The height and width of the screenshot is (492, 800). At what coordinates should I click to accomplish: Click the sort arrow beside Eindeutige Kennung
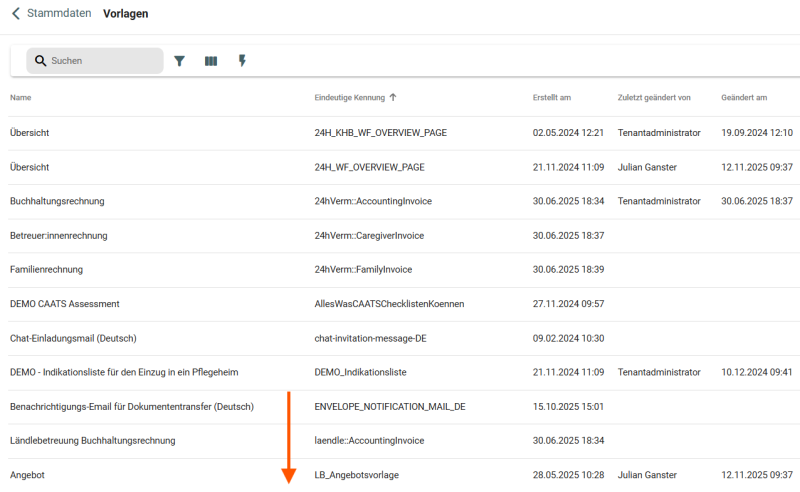click(x=393, y=98)
